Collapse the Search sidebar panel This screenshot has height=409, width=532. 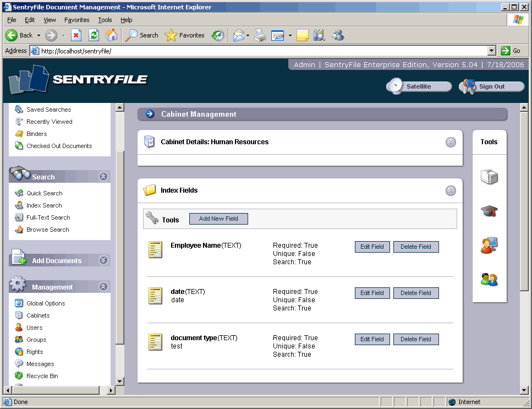coord(103,177)
